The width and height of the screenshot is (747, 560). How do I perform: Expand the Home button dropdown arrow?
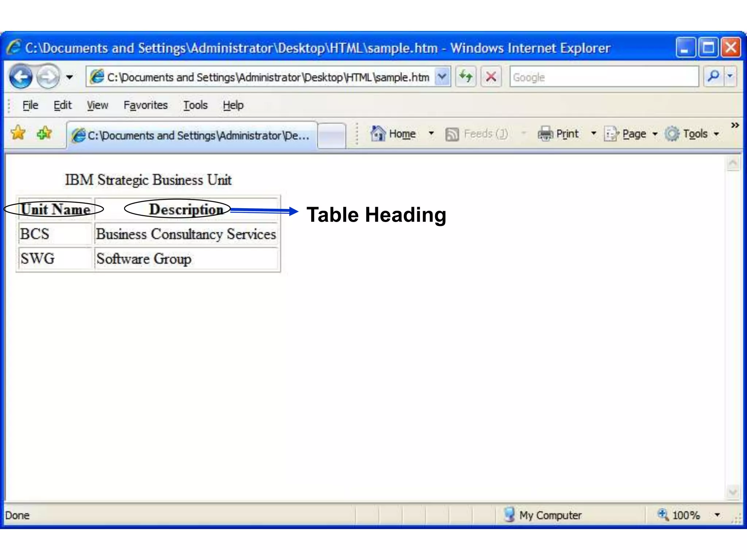[431, 133]
